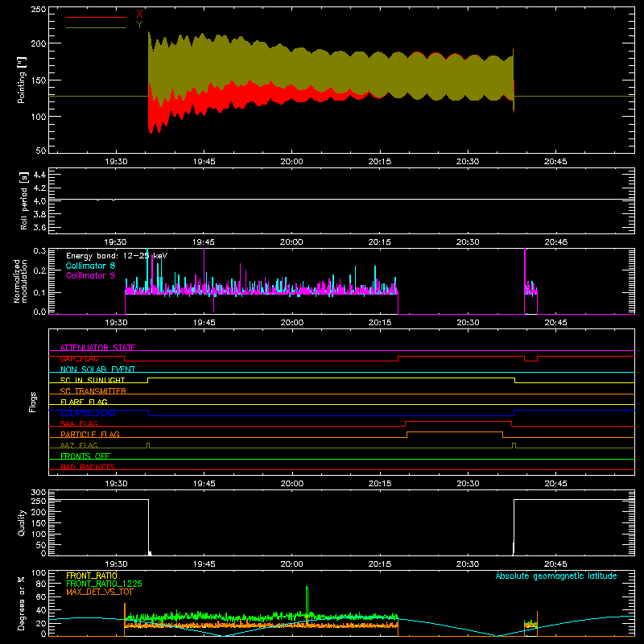Click the 3.6 value on Roll period axis
Viewport: 644px width, 644px height.
[39, 228]
